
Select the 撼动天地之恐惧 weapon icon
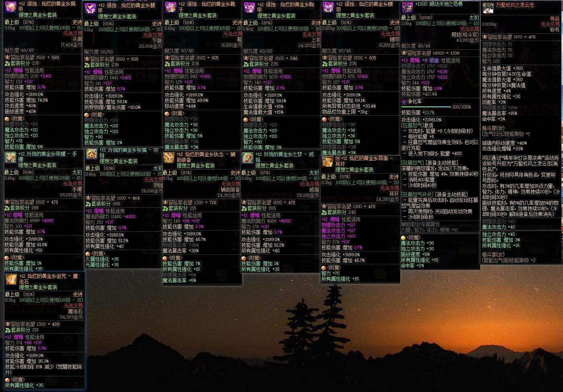[407, 7]
